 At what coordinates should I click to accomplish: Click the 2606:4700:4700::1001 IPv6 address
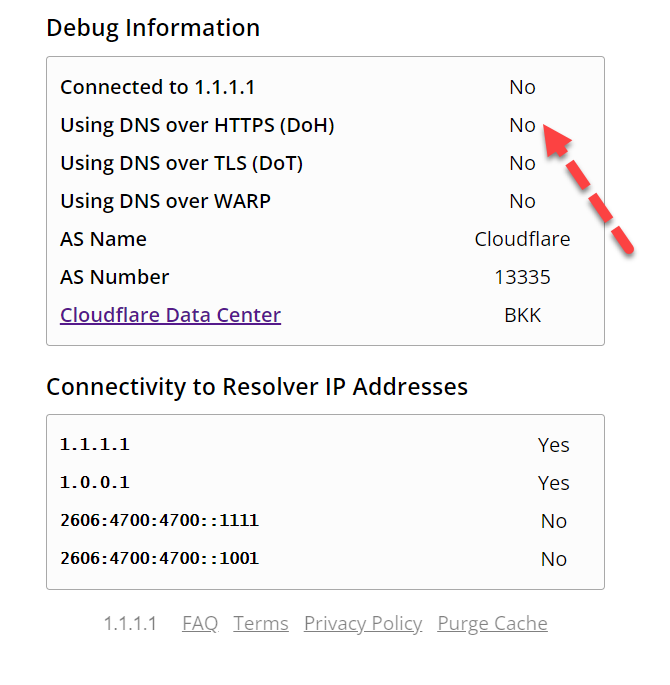159,559
